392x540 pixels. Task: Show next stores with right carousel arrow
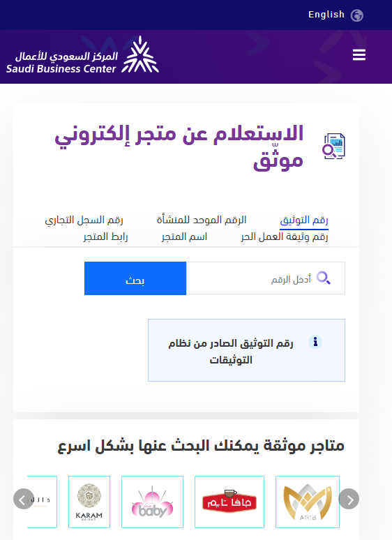(x=349, y=499)
